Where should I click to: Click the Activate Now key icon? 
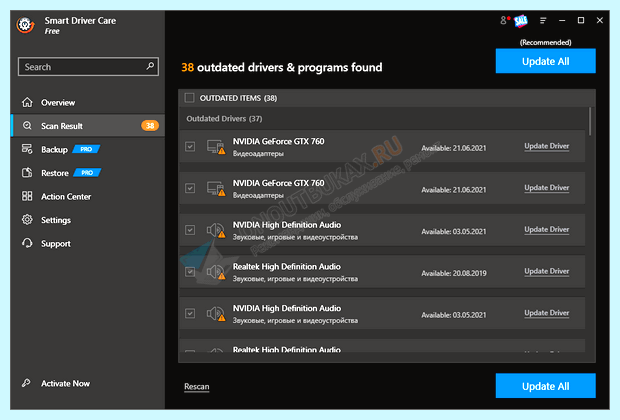pyautogui.click(x=26, y=383)
